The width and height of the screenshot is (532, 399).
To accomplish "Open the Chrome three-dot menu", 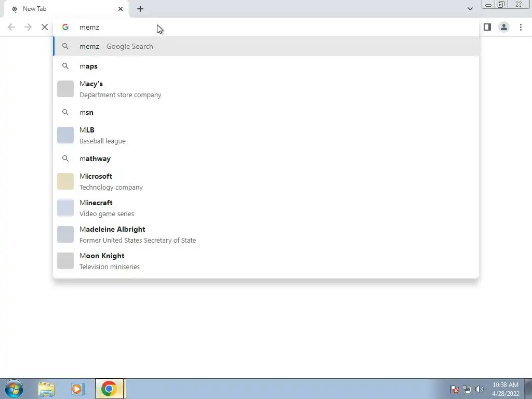I will 521,27.
